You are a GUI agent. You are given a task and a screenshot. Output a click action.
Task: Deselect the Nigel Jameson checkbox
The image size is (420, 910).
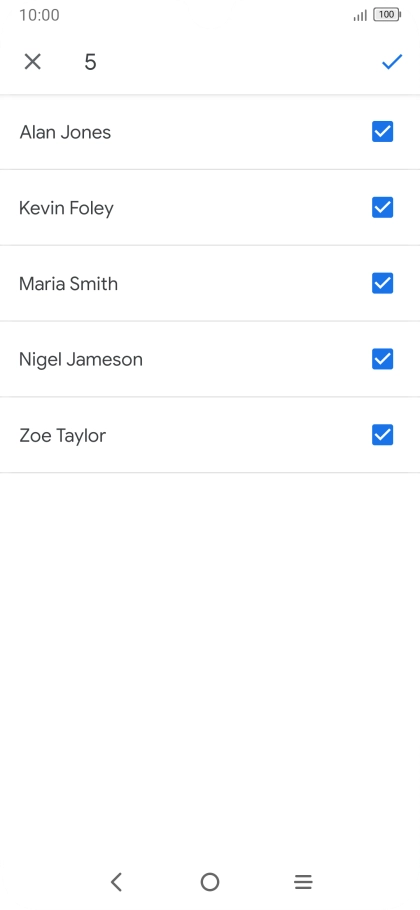pos(382,359)
